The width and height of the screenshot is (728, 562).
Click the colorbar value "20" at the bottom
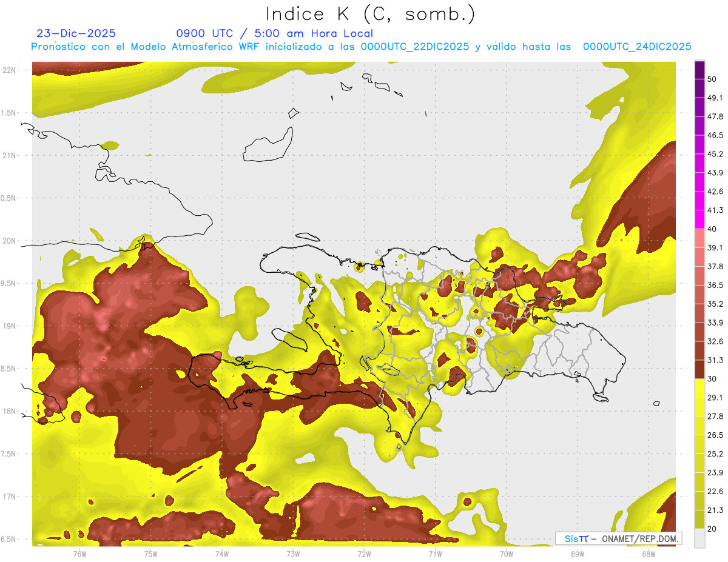click(713, 529)
